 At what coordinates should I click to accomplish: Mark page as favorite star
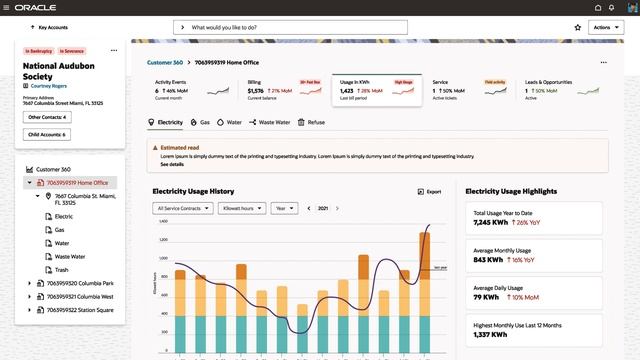(578, 27)
